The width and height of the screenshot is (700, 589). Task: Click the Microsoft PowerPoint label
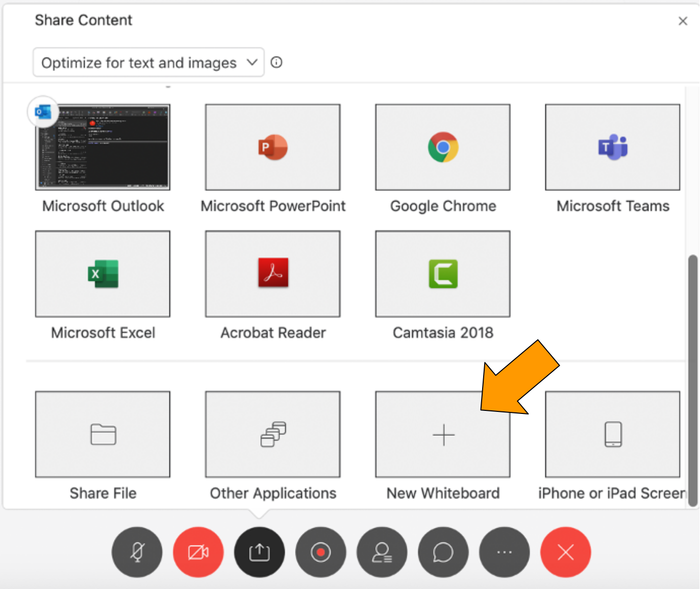(x=273, y=206)
